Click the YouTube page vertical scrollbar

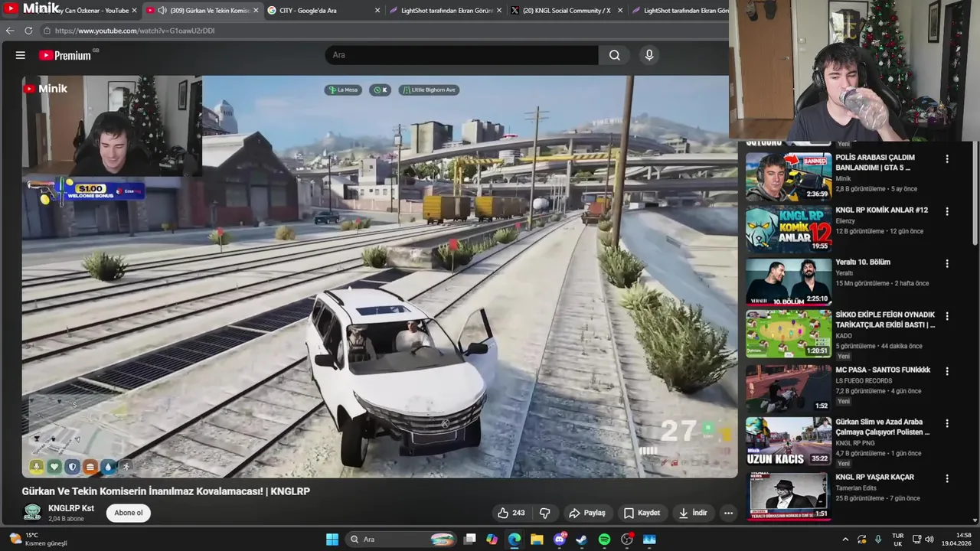[975, 195]
